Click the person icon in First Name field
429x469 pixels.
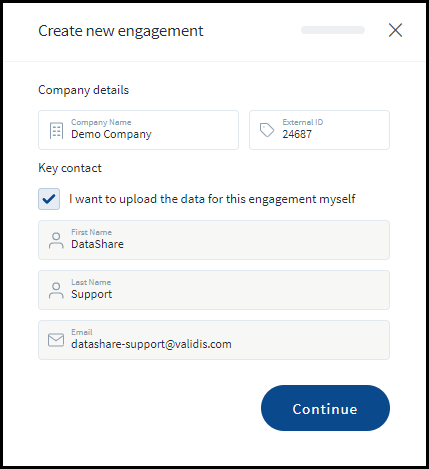pos(56,240)
